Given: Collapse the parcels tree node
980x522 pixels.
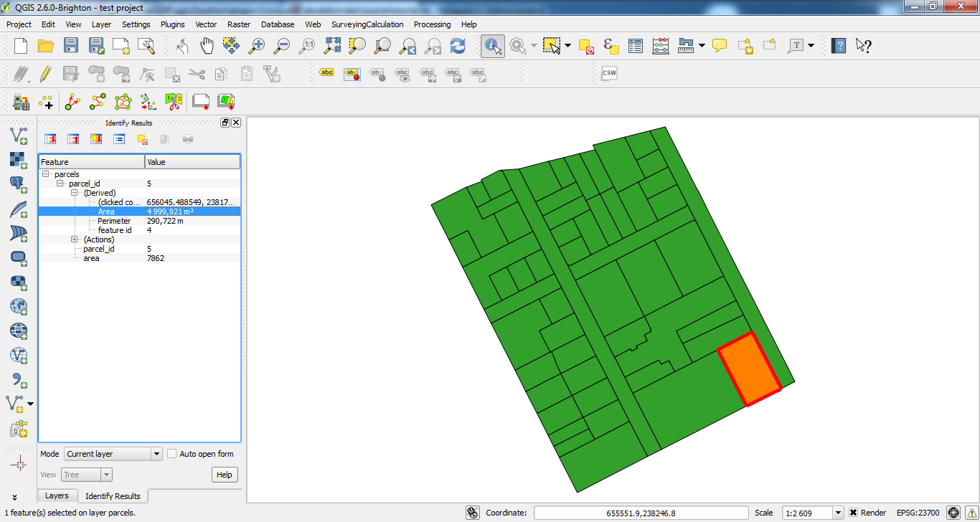Looking at the screenshot, I should pyautogui.click(x=46, y=174).
